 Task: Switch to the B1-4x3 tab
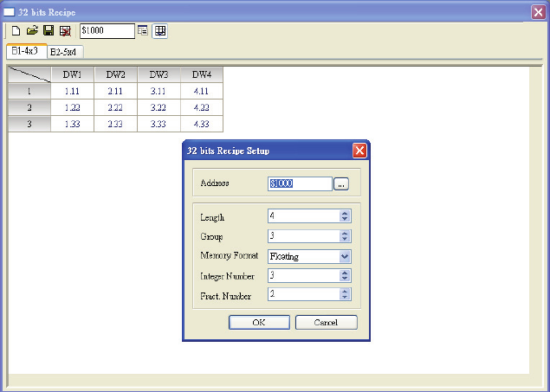(x=24, y=51)
